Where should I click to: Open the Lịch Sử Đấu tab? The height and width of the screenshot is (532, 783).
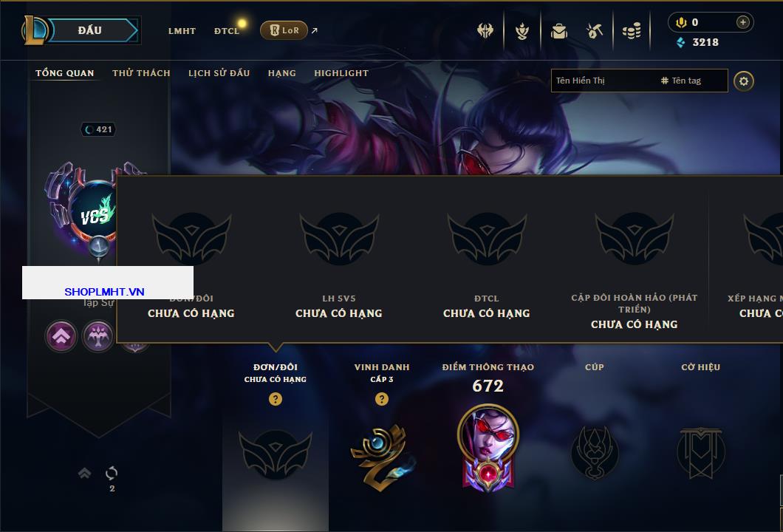tap(219, 73)
